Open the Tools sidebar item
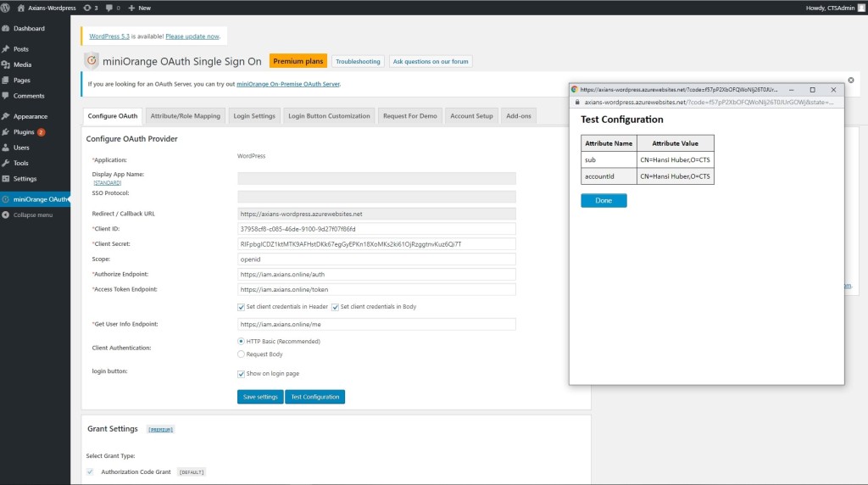 tap(20, 163)
